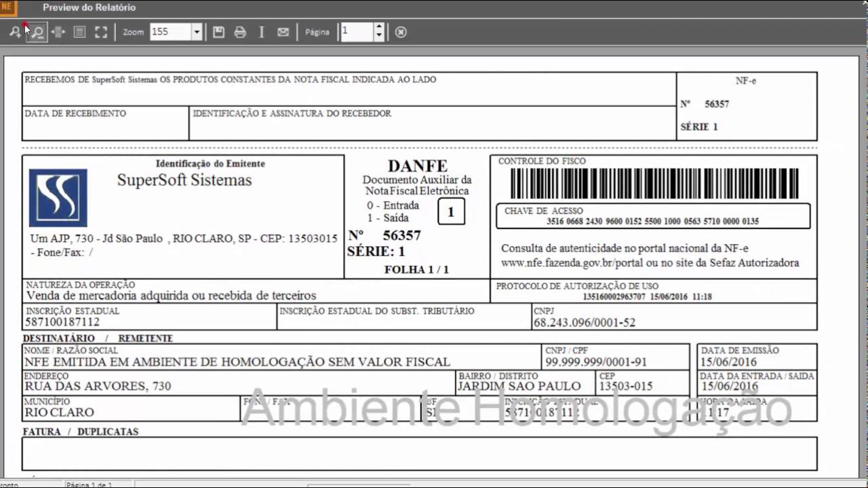Click the Página number field
Image resolution: width=868 pixels, height=488 pixels.
(357, 32)
